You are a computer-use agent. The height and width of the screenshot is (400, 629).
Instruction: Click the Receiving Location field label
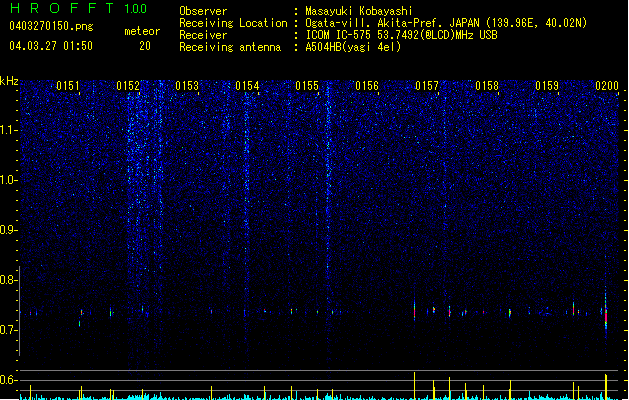tap(233, 23)
